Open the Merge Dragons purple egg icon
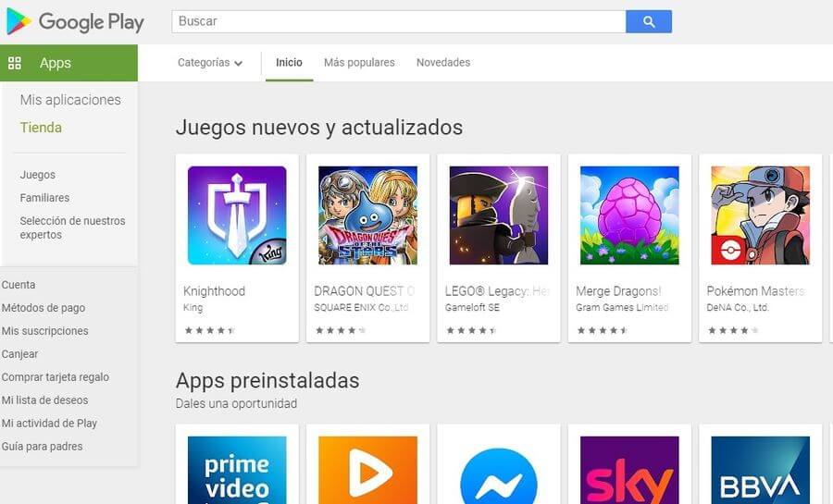Screen dimensions: 833x504 (629, 215)
